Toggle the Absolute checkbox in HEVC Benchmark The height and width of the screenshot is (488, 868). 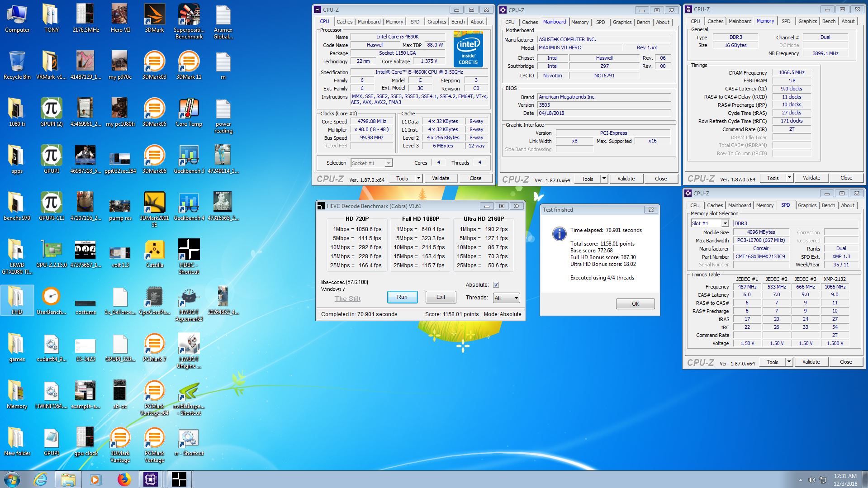point(496,285)
